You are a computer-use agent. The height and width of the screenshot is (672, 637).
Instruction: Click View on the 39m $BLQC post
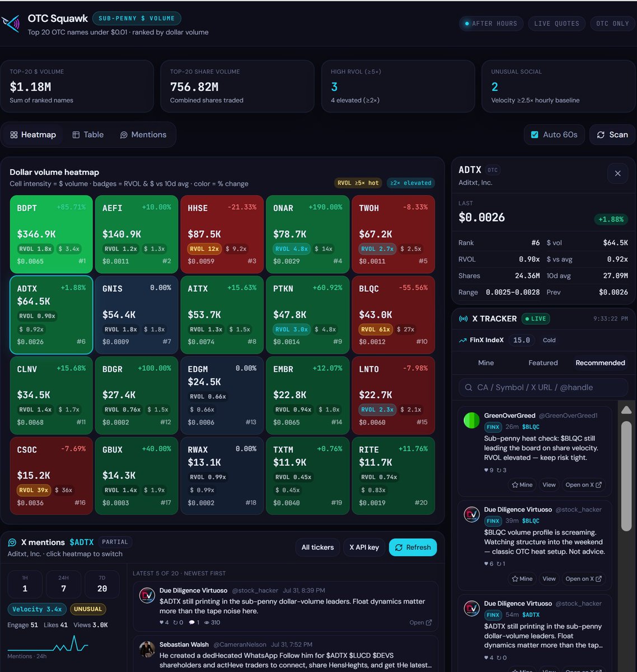point(549,579)
